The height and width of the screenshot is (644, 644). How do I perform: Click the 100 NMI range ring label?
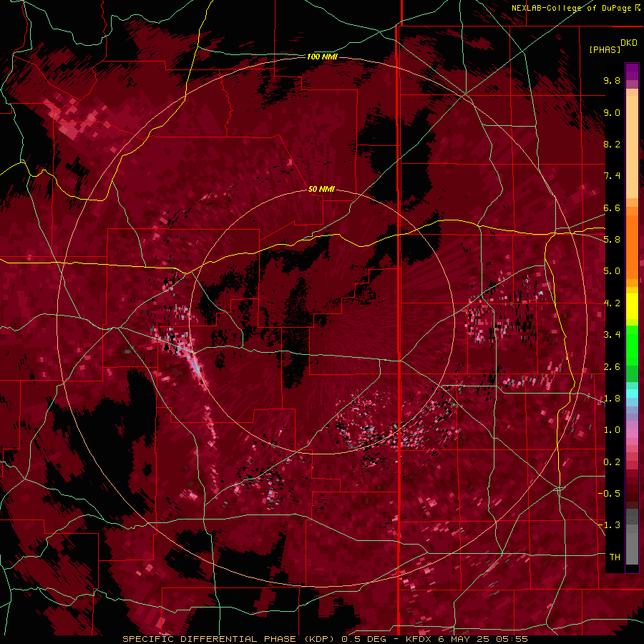(x=322, y=57)
